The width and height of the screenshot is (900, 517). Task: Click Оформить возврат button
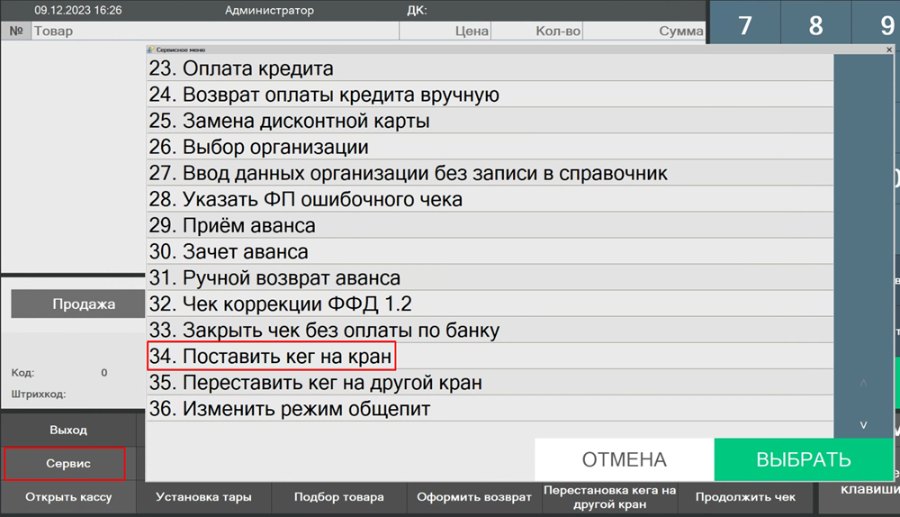[474, 497]
